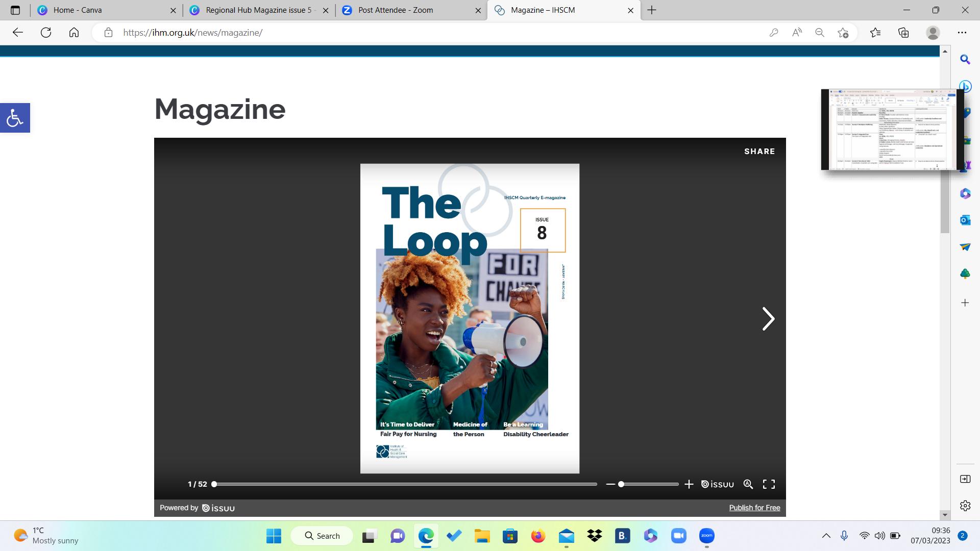The width and height of the screenshot is (980, 551).
Task: Open tab actions menu button
Action: click(15, 10)
